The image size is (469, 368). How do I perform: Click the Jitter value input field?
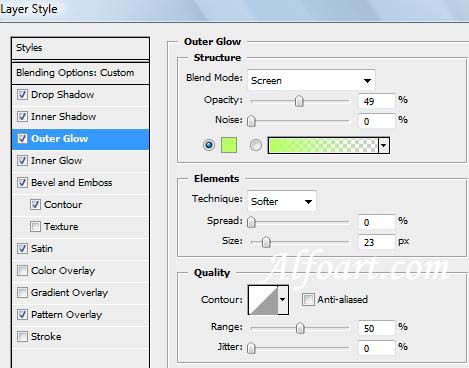pyautogui.click(x=377, y=348)
